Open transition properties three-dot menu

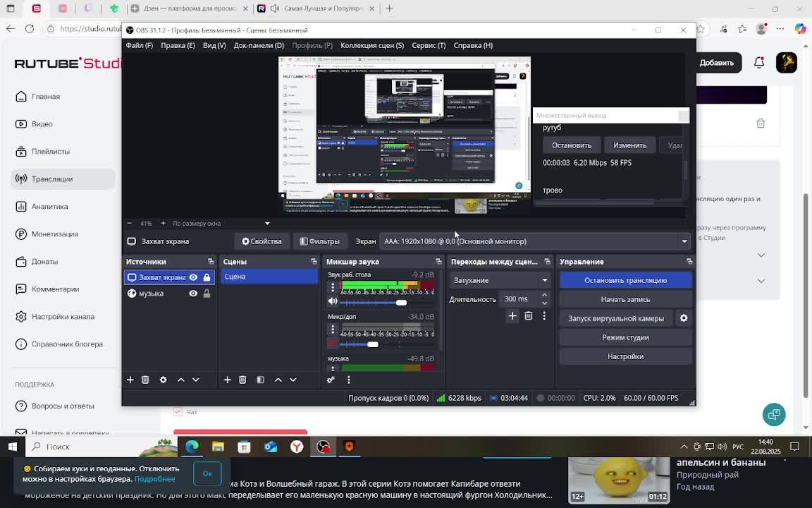(x=544, y=315)
